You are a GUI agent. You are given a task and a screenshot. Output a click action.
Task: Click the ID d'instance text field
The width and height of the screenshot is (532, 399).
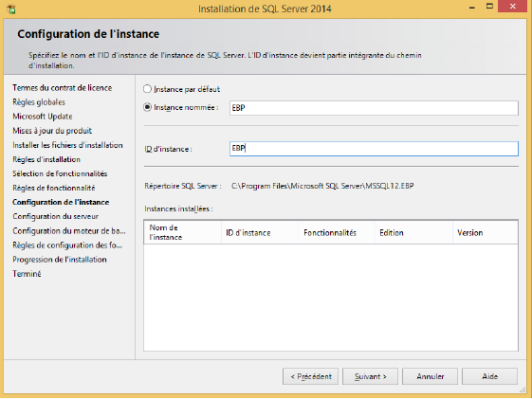coord(374,149)
